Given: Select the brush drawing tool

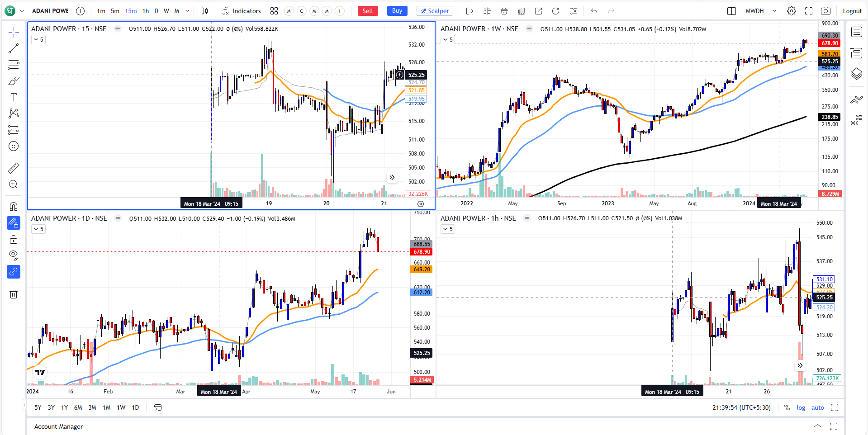Looking at the screenshot, I should click(x=14, y=81).
